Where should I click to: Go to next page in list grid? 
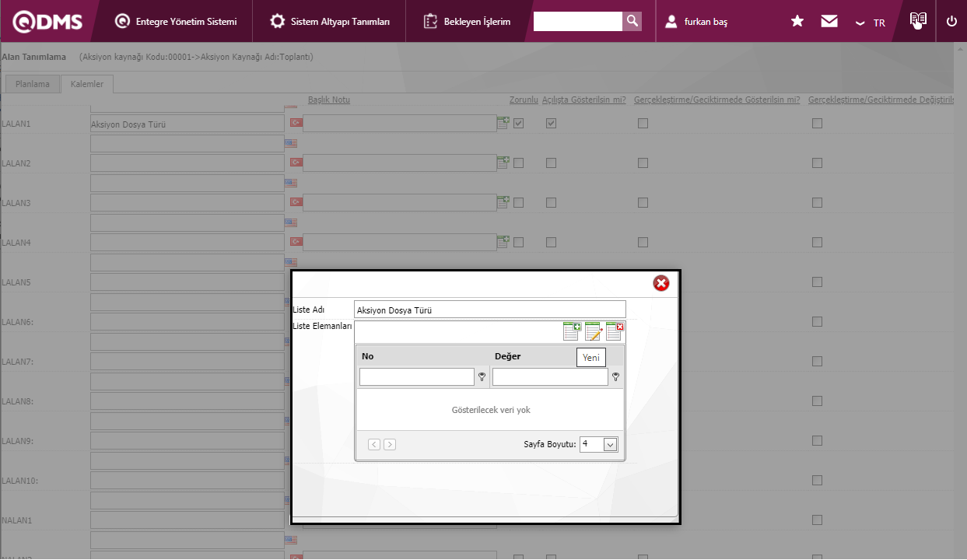(390, 444)
